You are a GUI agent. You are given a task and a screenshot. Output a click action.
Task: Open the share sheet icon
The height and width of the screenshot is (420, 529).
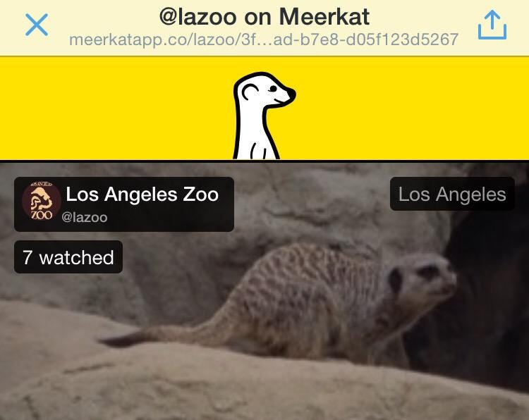492,25
